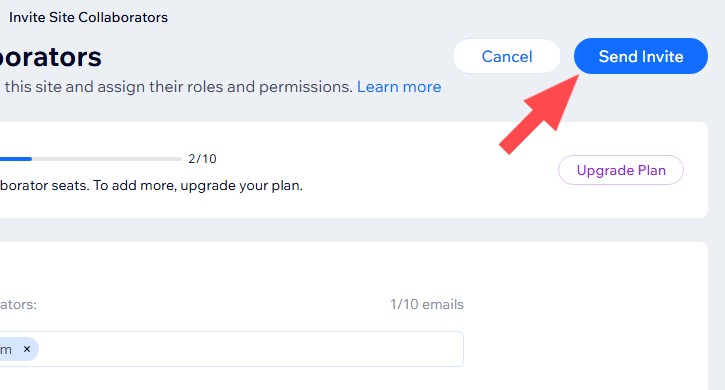This screenshot has height=390, width=725.
Task: Open the Learn more link
Action: [399, 87]
